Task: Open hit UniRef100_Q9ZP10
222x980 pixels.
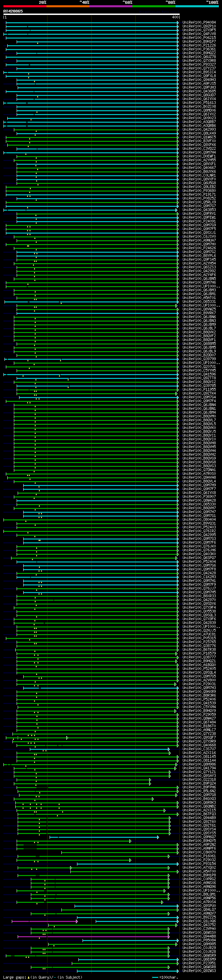Action: pyautogui.click(x=199, y=26)
